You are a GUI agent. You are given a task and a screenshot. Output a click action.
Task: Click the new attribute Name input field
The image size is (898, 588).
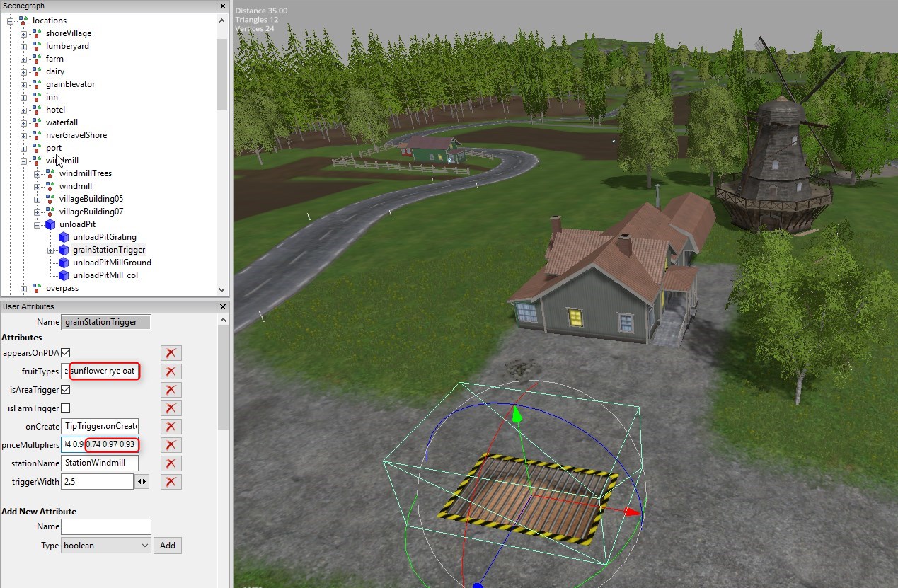tap(106, 526)
